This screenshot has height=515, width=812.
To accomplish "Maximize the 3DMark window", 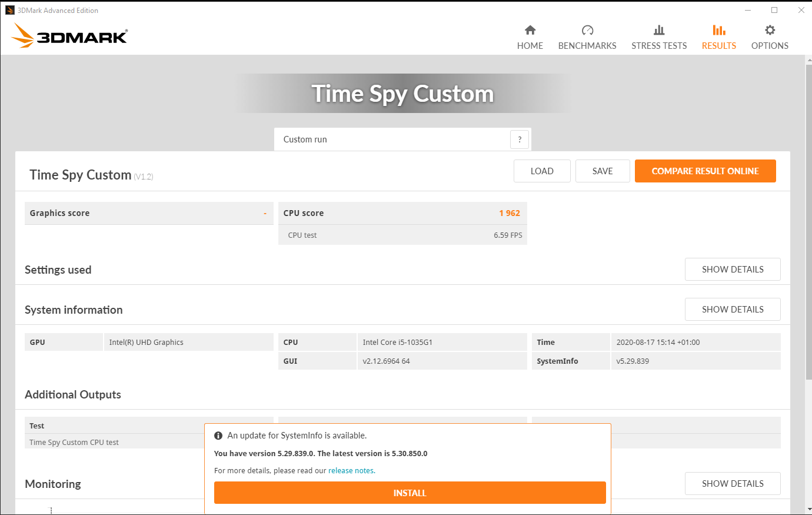I will [774, 10].
